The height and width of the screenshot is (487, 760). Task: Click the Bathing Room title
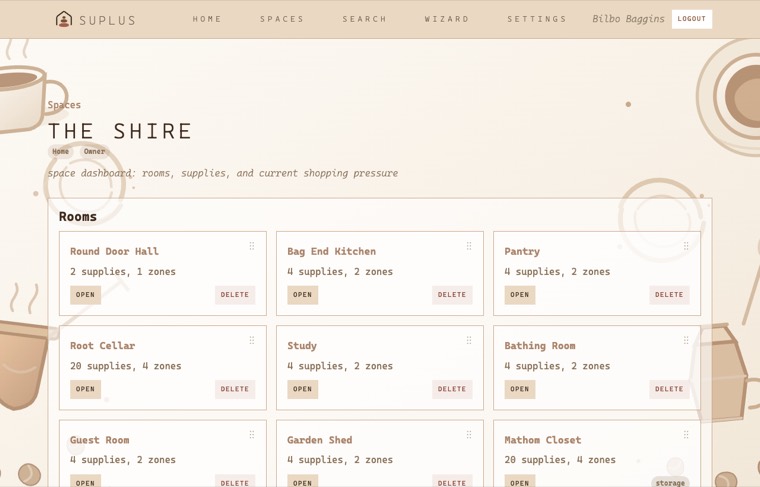coord(539,346)
